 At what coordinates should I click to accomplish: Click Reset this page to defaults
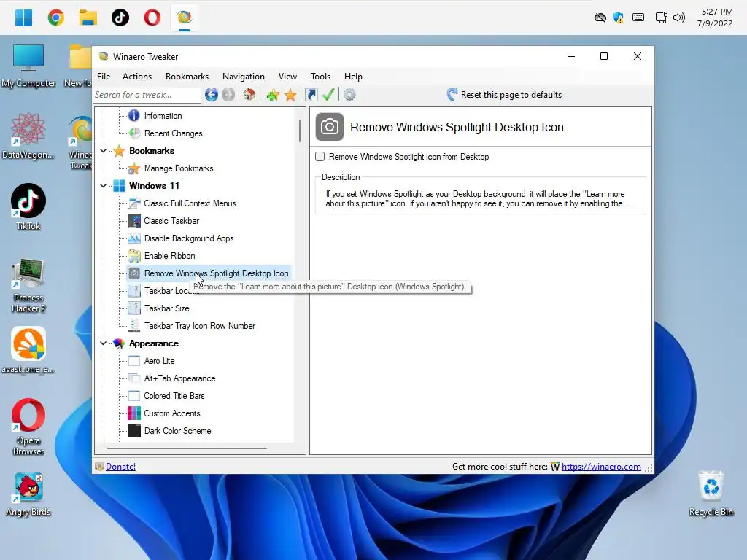(x=504, y=95)
